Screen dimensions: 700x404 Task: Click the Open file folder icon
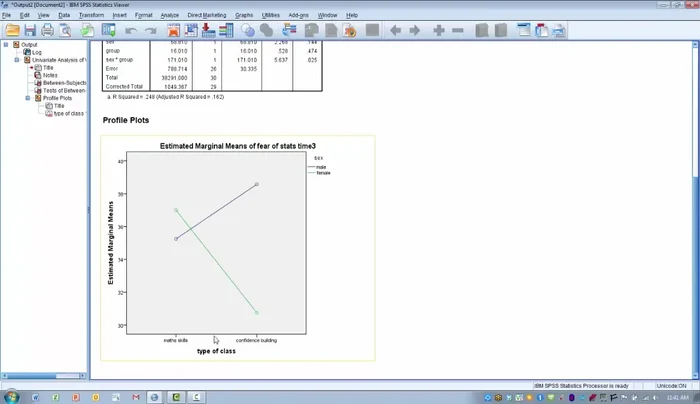click(x=12, y=30)
